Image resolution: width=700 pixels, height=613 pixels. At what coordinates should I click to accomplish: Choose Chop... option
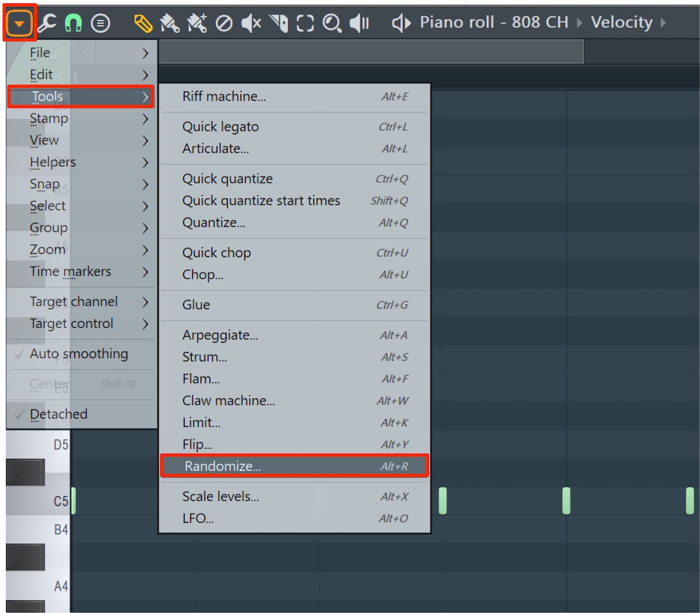click(x=295, y=275)
